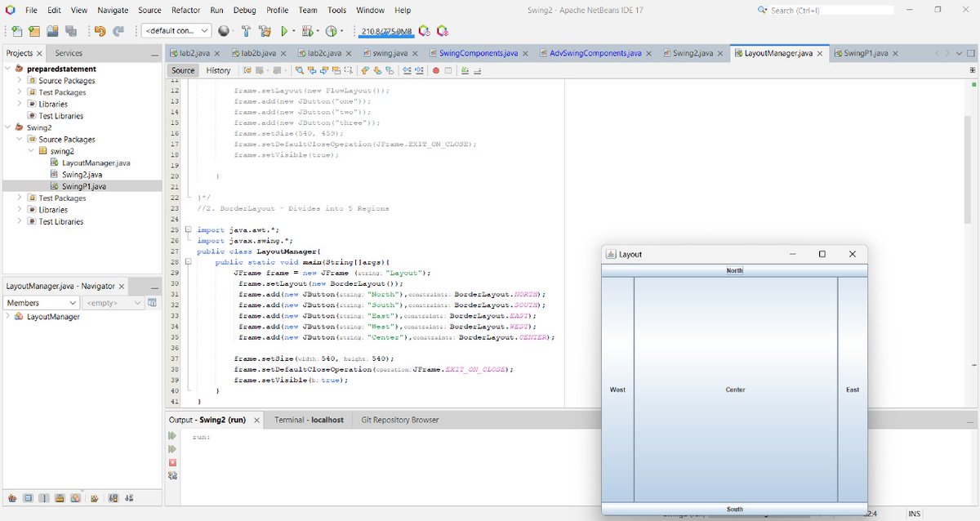Click the last hexagon icon in main toolbar

coord(443,31)
